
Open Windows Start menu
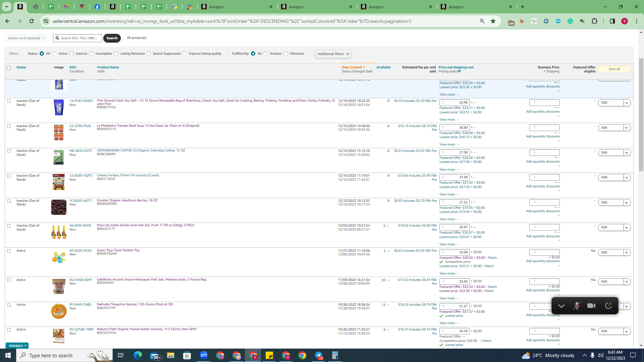click(8, 355)
